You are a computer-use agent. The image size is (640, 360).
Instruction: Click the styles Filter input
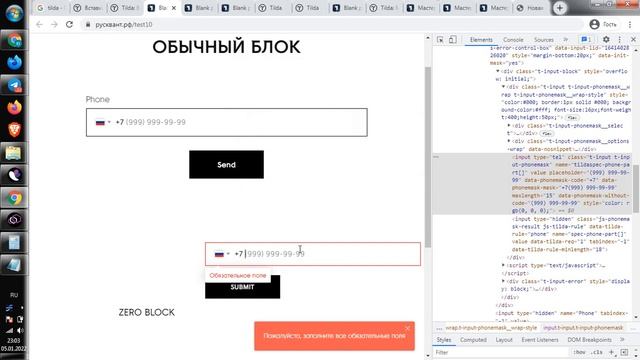[x=501, y=352]
